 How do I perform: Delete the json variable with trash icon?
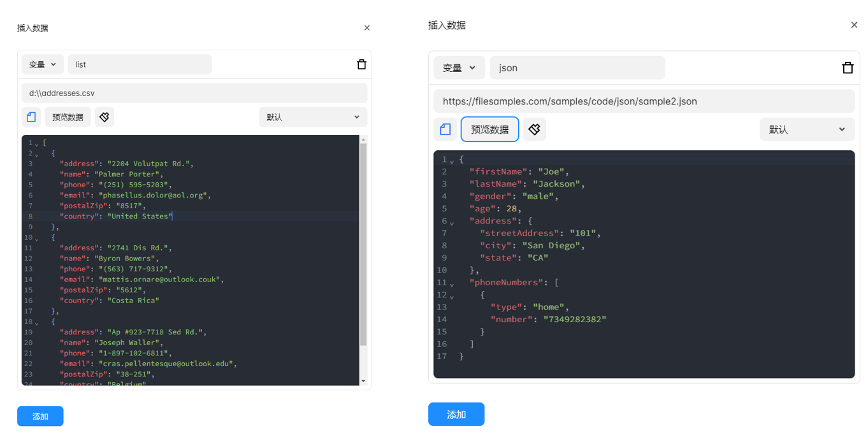pos(847,68)
